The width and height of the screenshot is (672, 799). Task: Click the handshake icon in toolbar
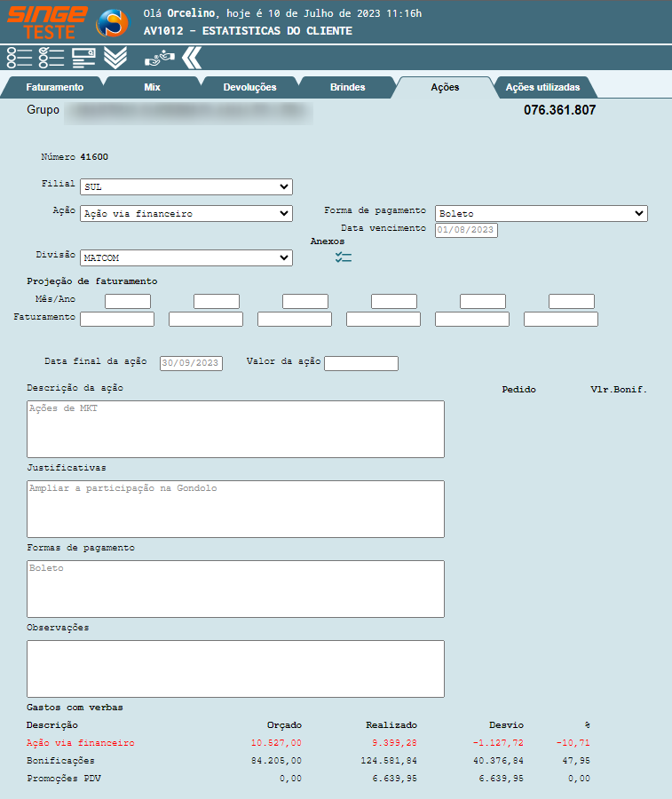(158, 57)
